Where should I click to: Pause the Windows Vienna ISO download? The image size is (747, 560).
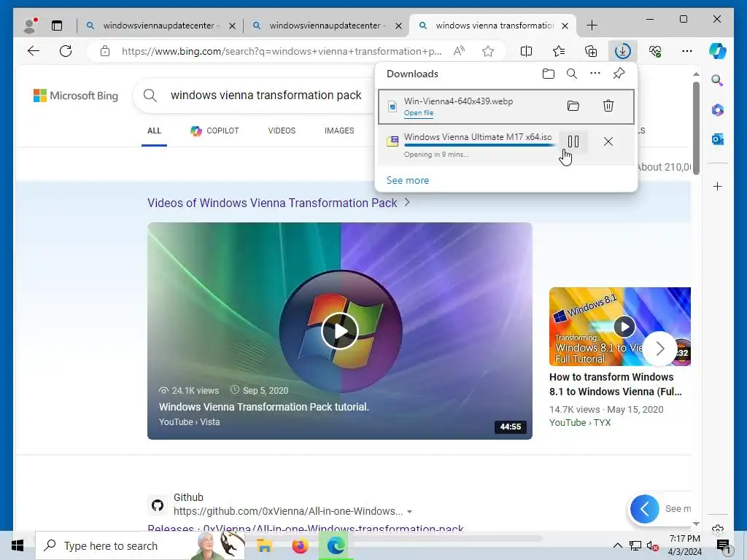(573, 141)
